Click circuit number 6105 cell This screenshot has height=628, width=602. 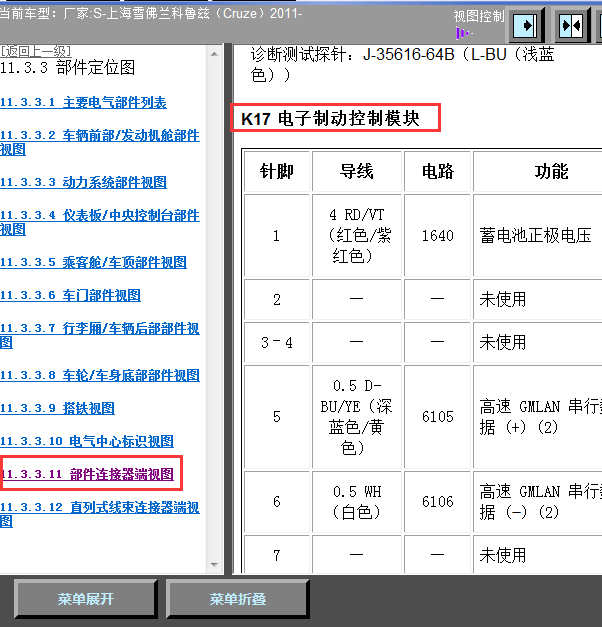437,417
